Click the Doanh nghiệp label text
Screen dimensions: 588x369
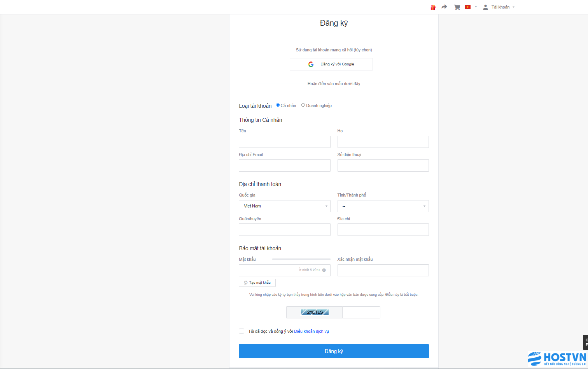(319, 105)
